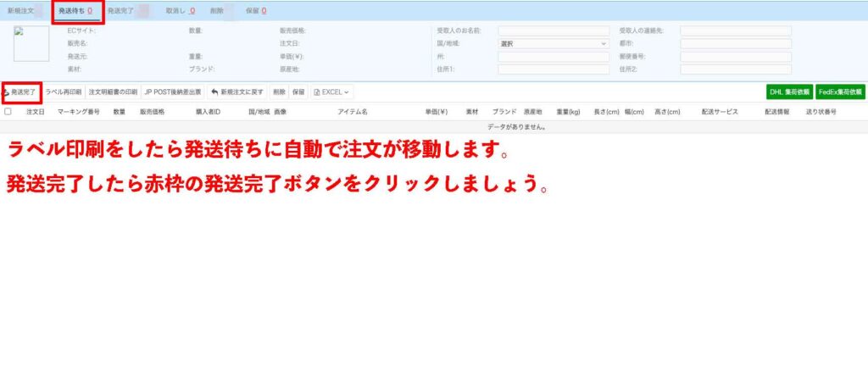Click the 長さ(cm) column header
The width and height of the screenshot is (868, 372).
[x=606, y=111]
